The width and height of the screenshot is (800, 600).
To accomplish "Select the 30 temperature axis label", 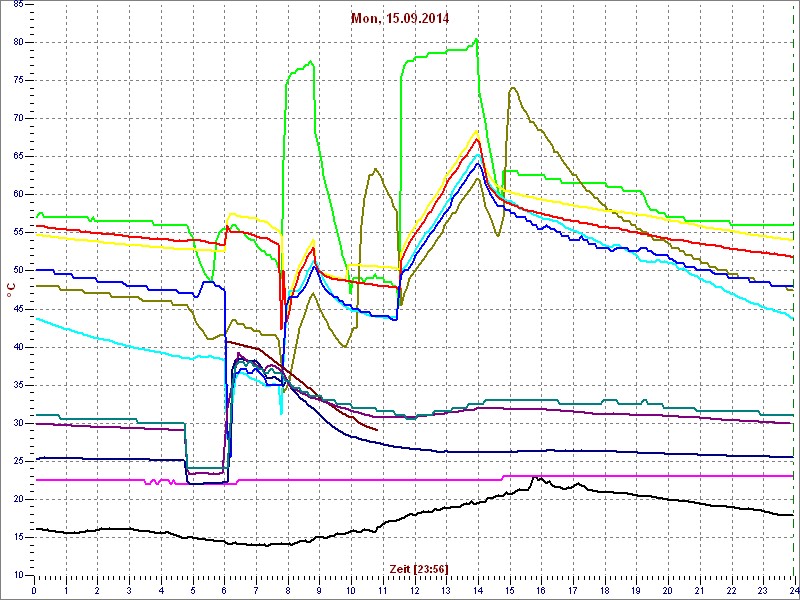I will 17,423.
